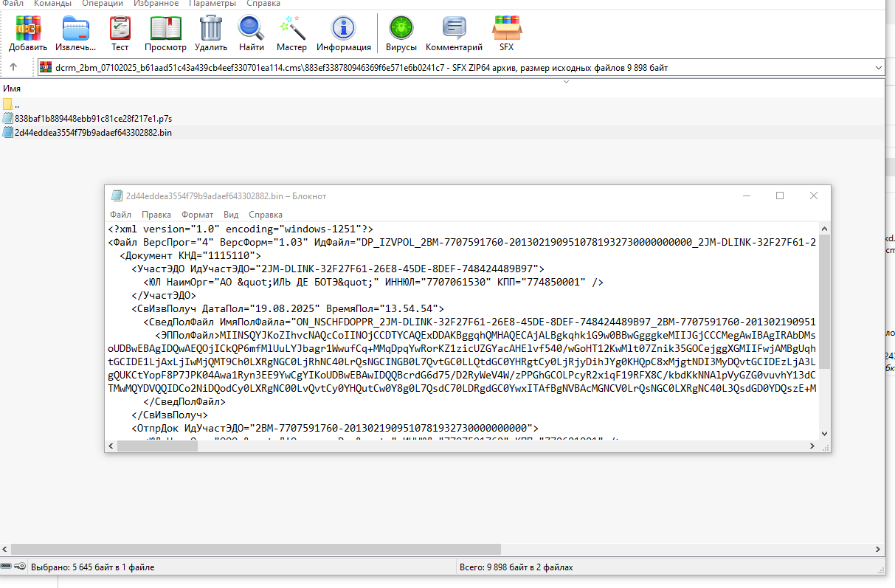Launch the Мастер wizard tool
This screenshot has height=588, width=895.
click(x=291, y=28)
